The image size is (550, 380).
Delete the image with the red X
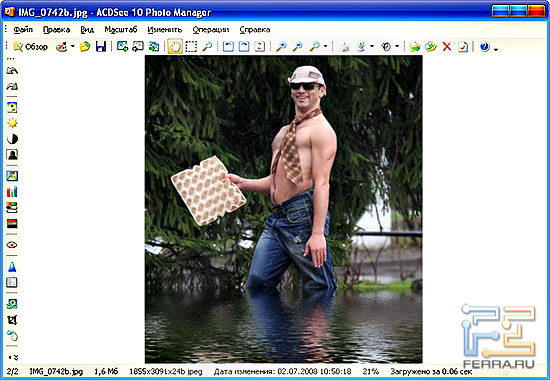(447, 47)
